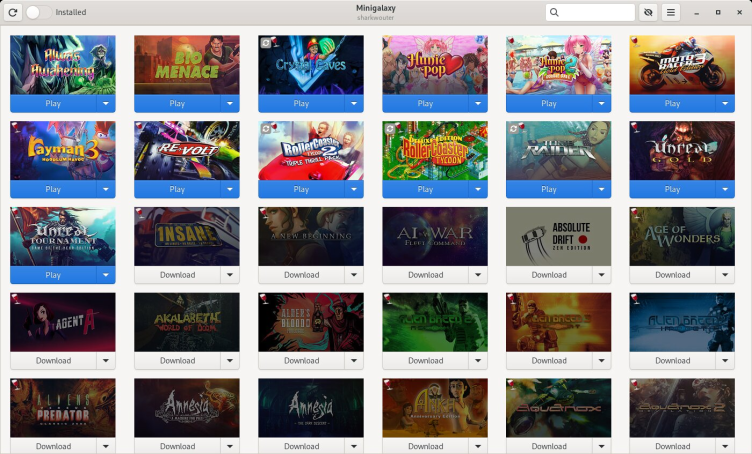This screenshot has height=454, width=752.
Task: Expand dropdown for A New Beginning
Action: [x=354, y=275]
